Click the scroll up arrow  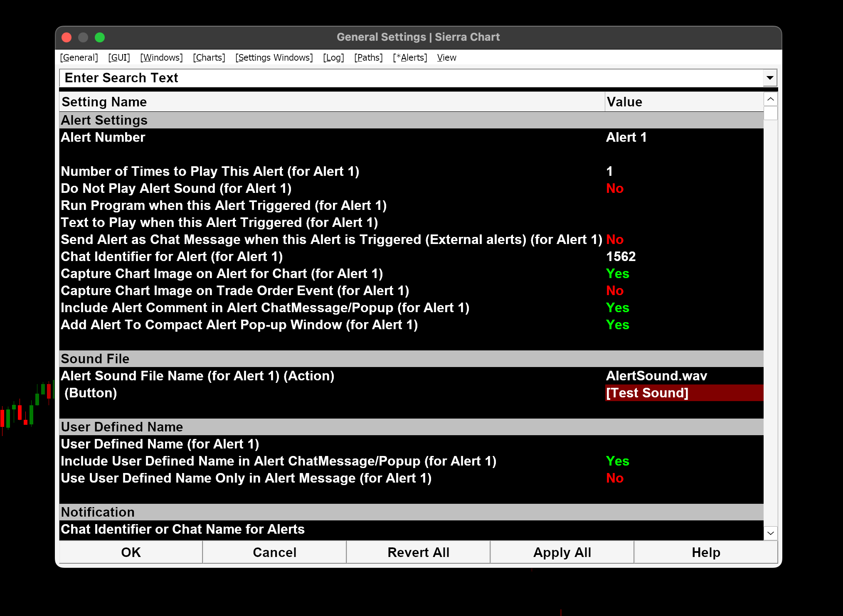770,99
